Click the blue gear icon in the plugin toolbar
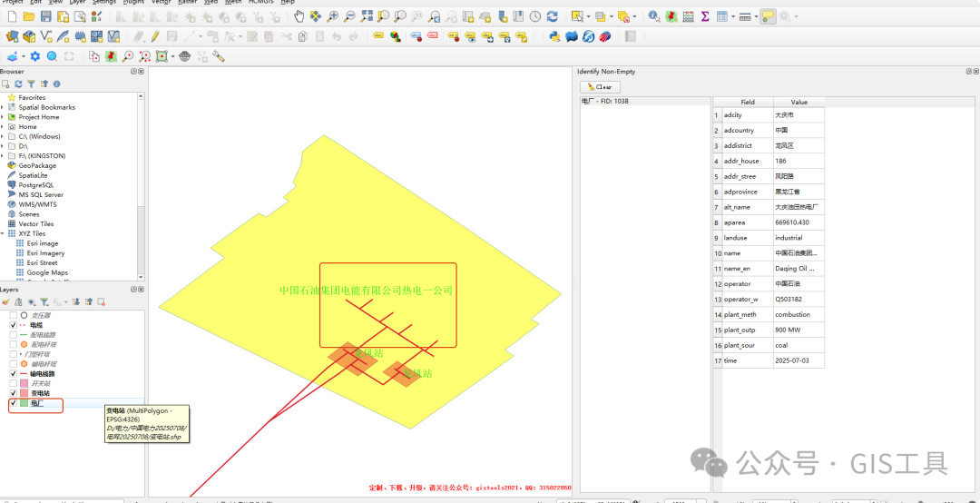This screenshot has width=980, height=503. click(35, 56)
